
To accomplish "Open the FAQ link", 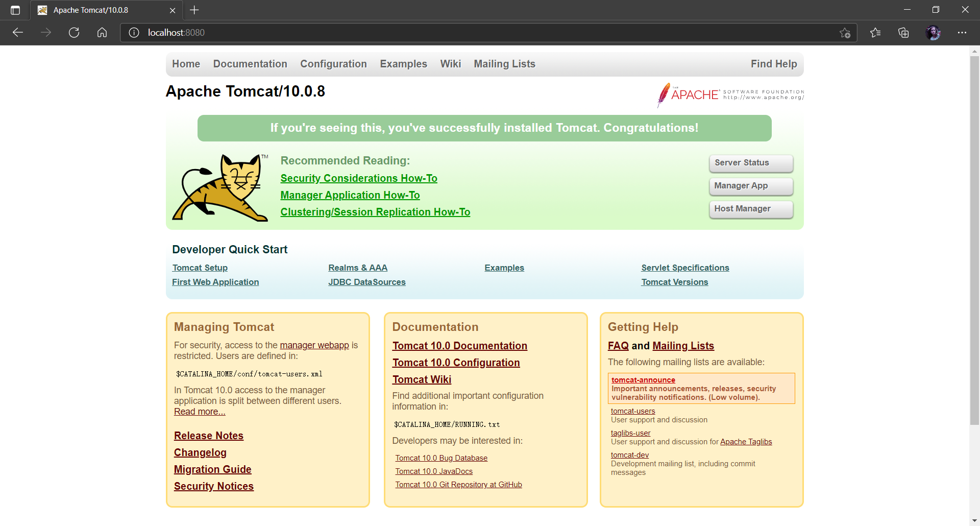I will [618, 346].
